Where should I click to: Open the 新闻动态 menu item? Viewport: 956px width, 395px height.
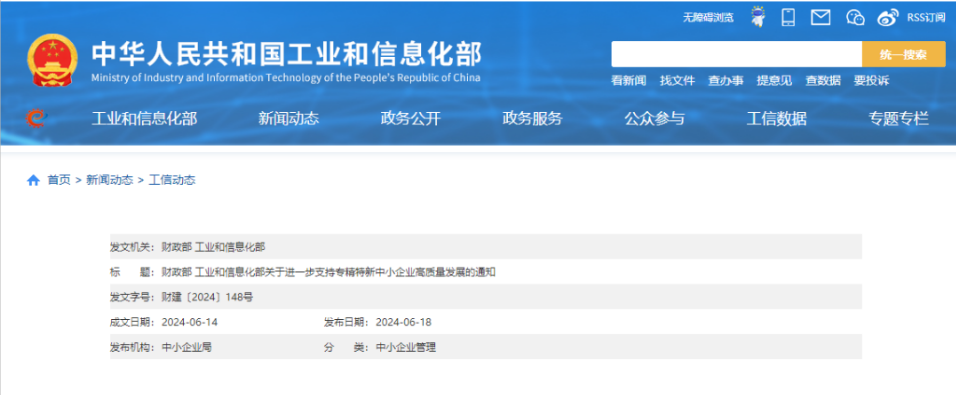pos(288,119)
